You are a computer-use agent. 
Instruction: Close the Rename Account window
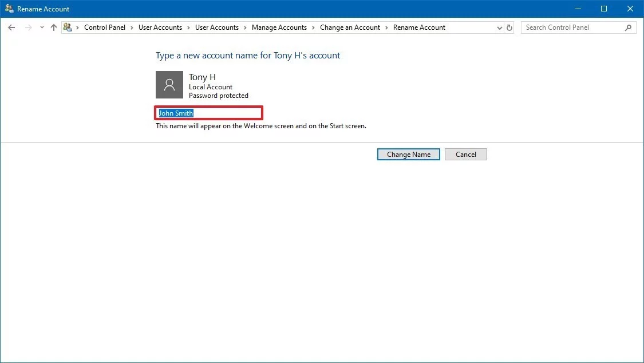[x=630, y=9]
